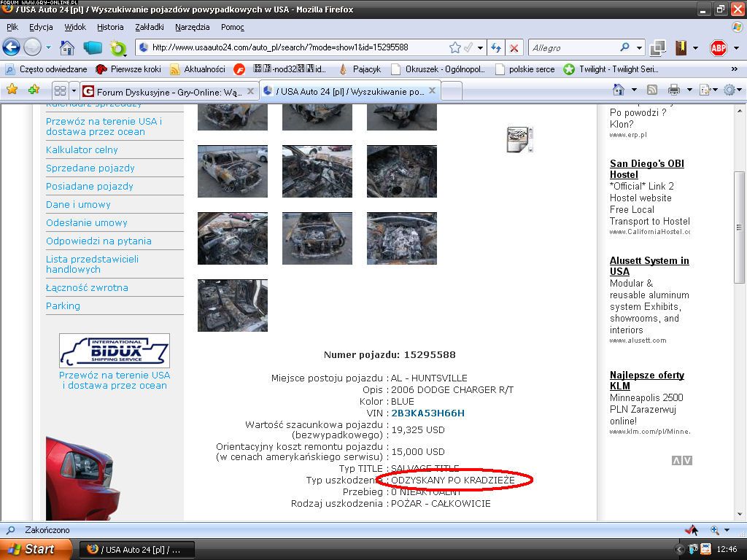
Task: Click the red stop loading X icon
Action: 514,48
